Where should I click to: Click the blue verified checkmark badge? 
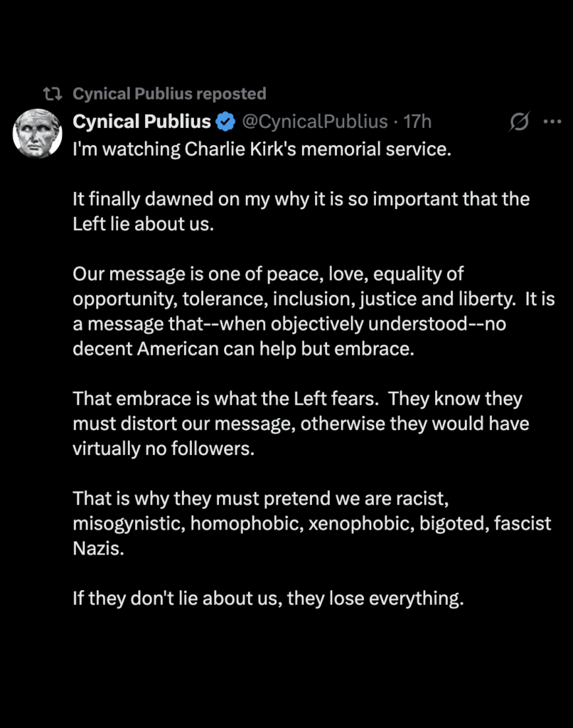click(225, 122)
